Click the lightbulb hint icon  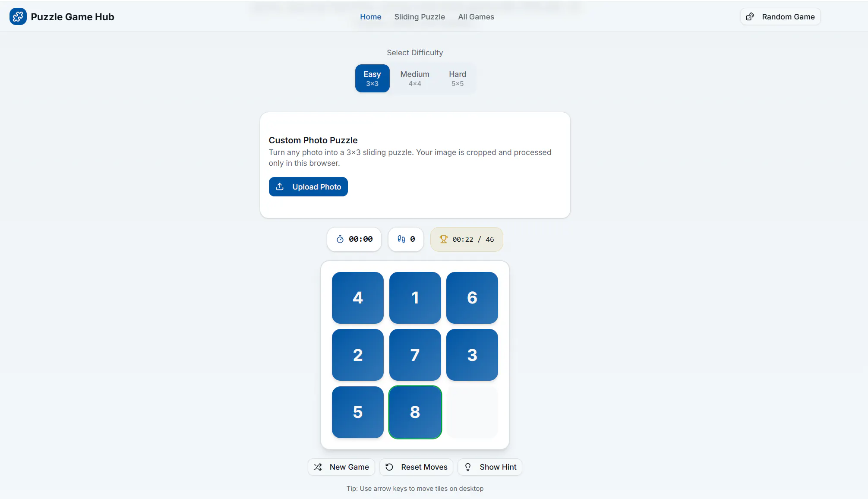point(468,467)
